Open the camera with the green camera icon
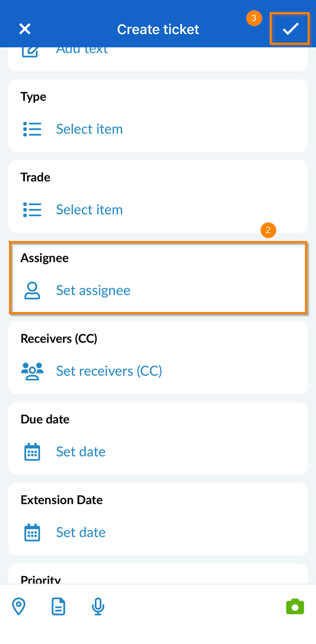This screenshot has height=644, width=316. pos(295,606)
